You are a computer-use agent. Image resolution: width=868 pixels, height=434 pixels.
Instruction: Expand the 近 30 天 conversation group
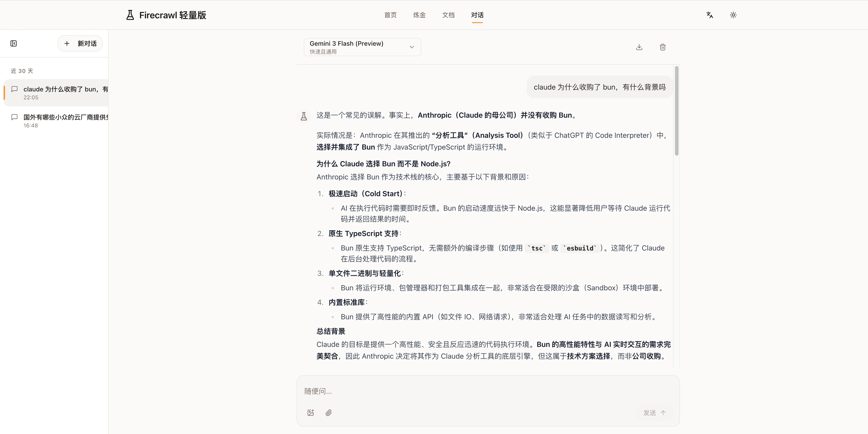[x=22, y=71]
